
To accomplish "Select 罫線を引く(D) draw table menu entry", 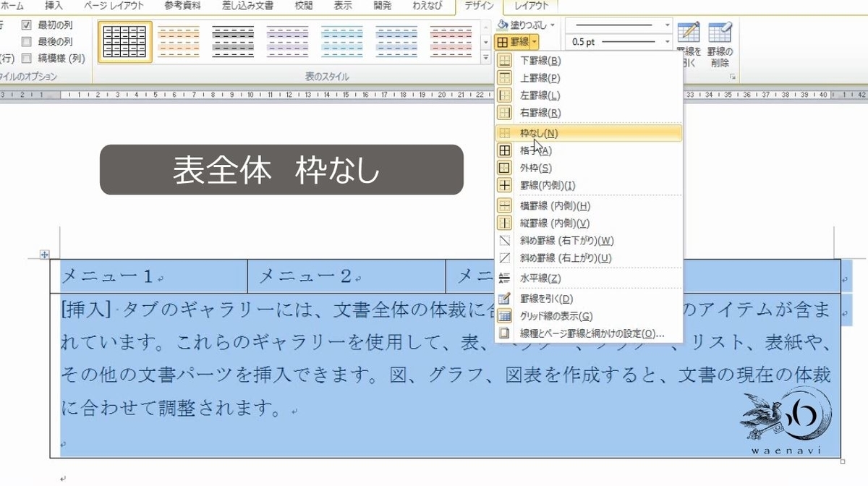I will point(588,298).
